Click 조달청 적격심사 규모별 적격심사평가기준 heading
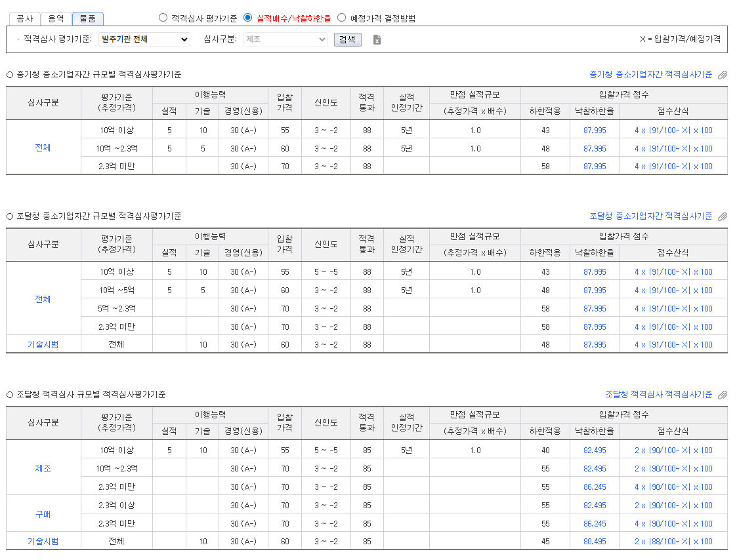737x560 pixels. click(91, 394)
